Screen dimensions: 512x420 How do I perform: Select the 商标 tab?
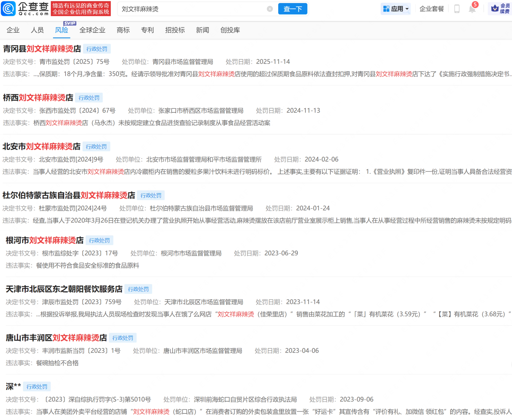(x=123, y=30)
